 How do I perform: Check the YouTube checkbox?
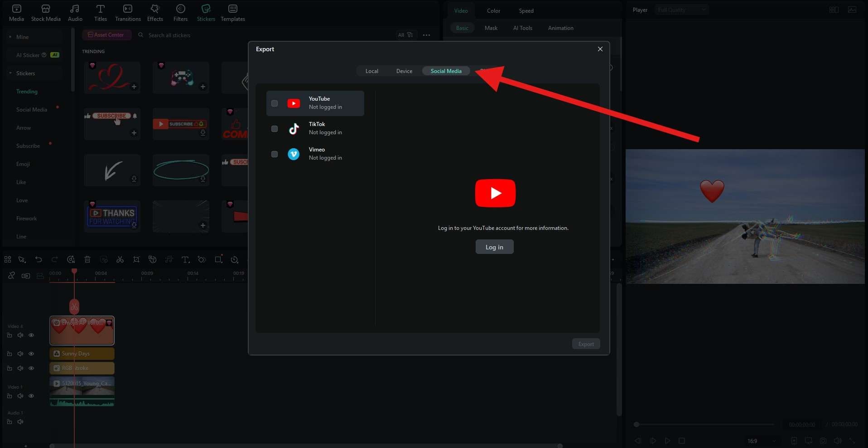(275, 103)
